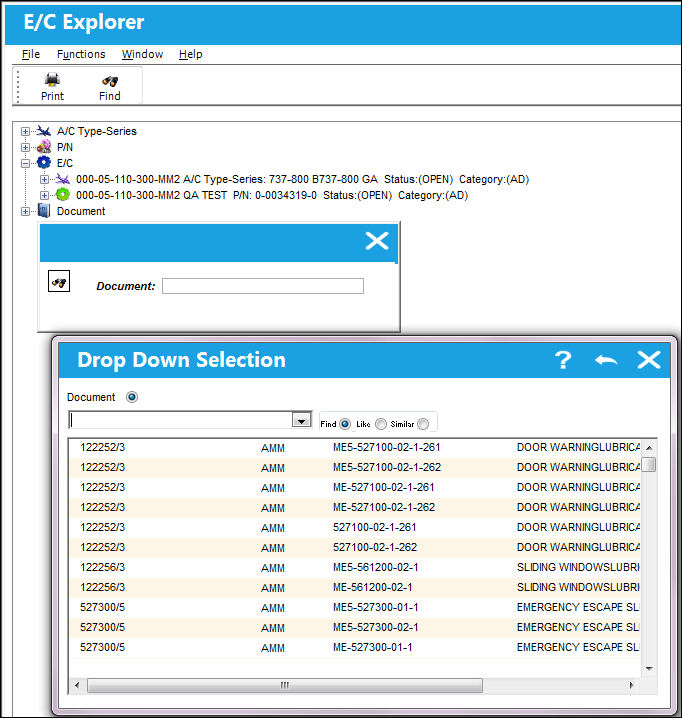
Task: Click the blue gear E/C icon
Action: coord(44,163)
